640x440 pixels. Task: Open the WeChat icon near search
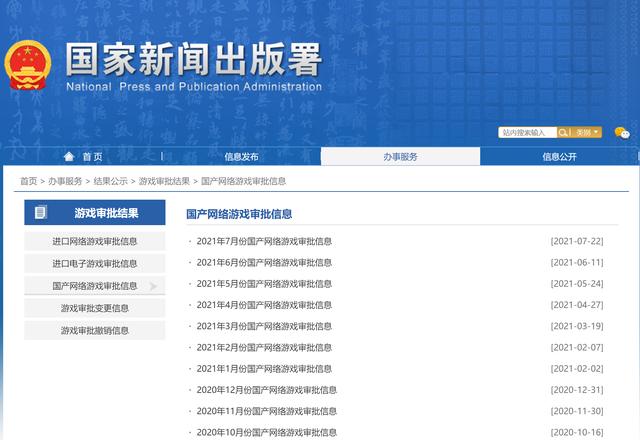click(x=621, y=133)
